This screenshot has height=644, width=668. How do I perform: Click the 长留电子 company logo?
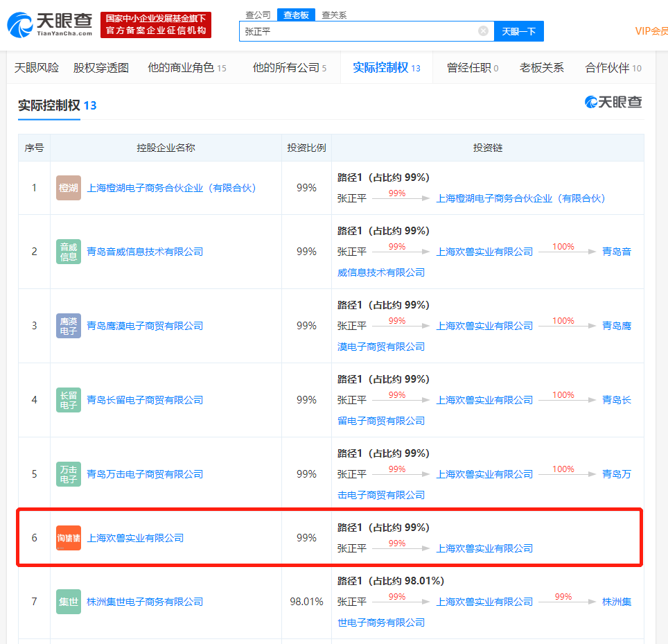click(x=69, y=400)
